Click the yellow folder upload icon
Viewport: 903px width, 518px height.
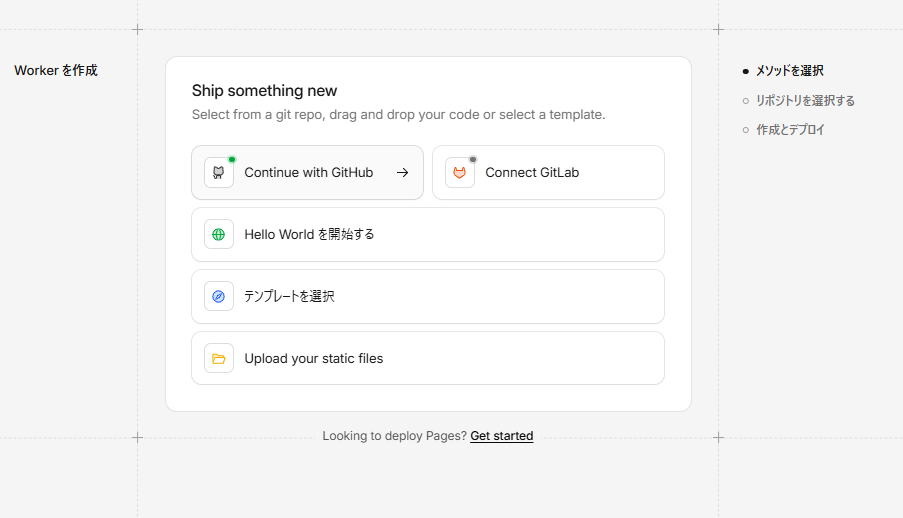click(x=218, y=358)
